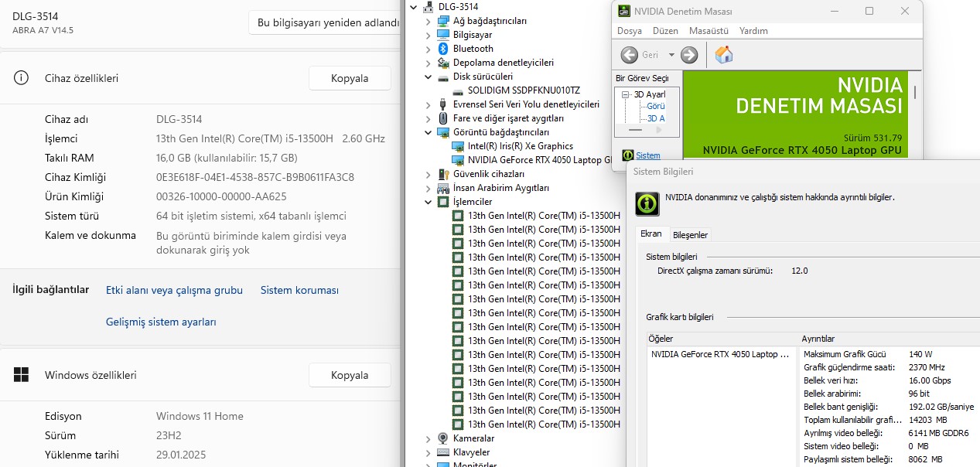Click Kopyala button for Cihaz özellikleri
Screen dimensions: 980x467
pos(350,78)
